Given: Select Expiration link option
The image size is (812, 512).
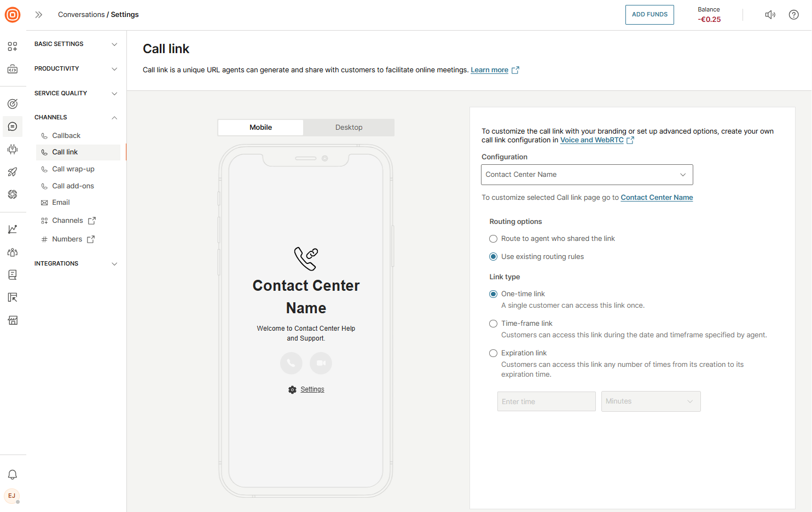Looking at the screenshot, I should pos(494,353).
